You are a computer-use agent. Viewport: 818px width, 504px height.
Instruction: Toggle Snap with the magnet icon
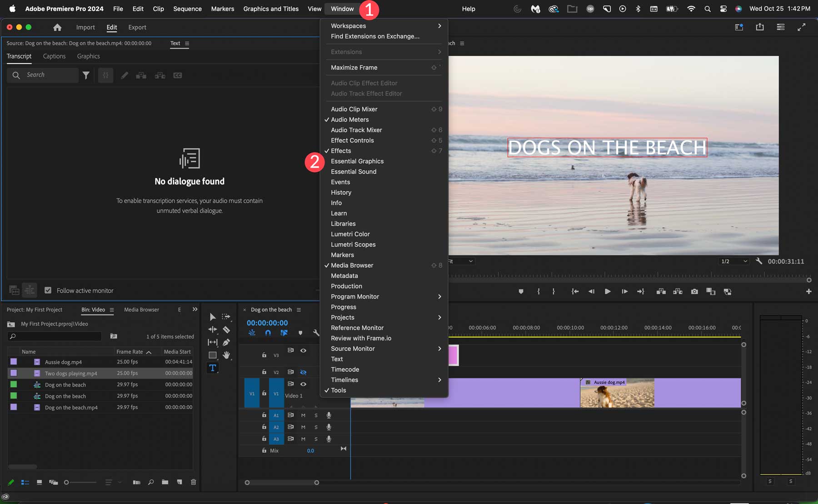tap(268, 333)
